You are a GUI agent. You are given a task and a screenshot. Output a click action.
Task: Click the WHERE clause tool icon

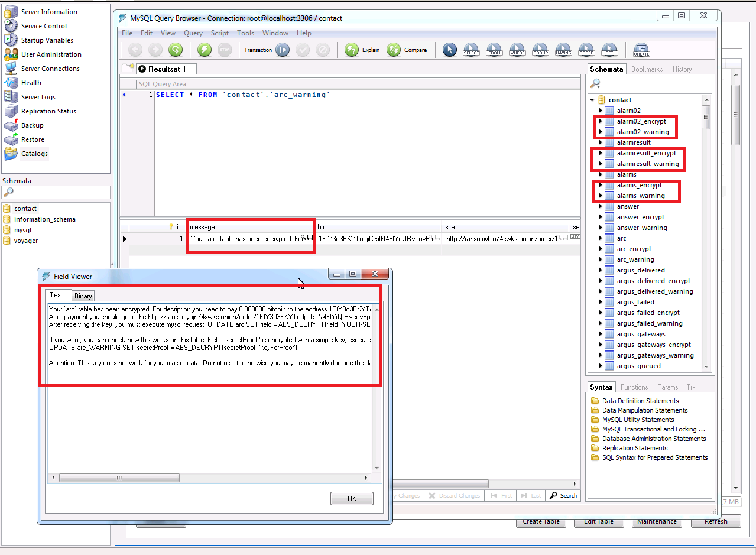[x=517, y=50]
